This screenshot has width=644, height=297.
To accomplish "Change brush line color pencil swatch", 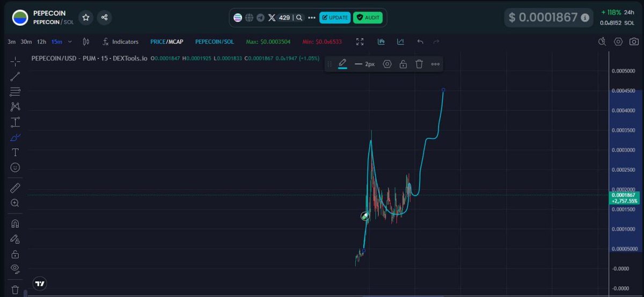I will click(x=343, y=64).
